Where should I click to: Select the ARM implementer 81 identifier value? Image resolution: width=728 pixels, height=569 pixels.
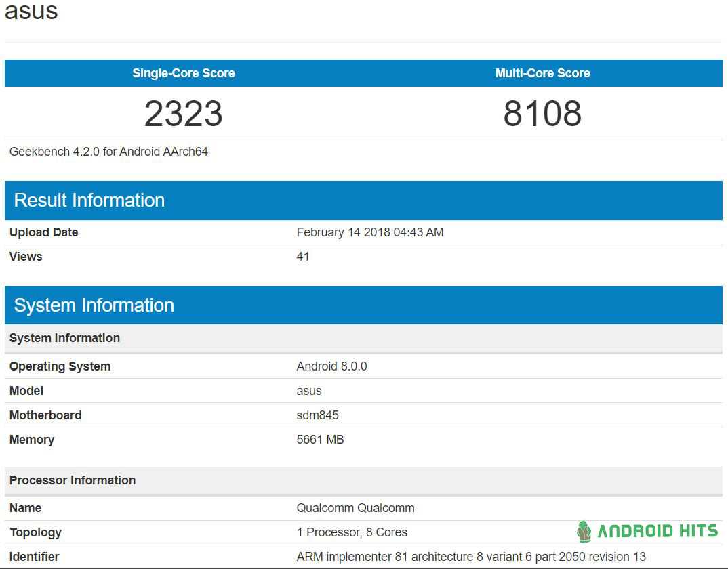(471, 557)
